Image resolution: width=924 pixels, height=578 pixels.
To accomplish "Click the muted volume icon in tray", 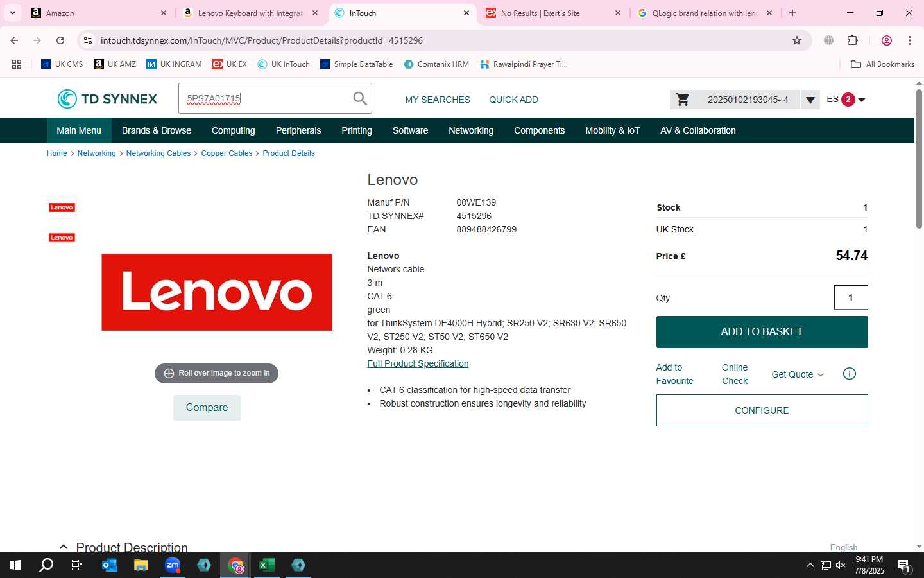I will (841, 565).
